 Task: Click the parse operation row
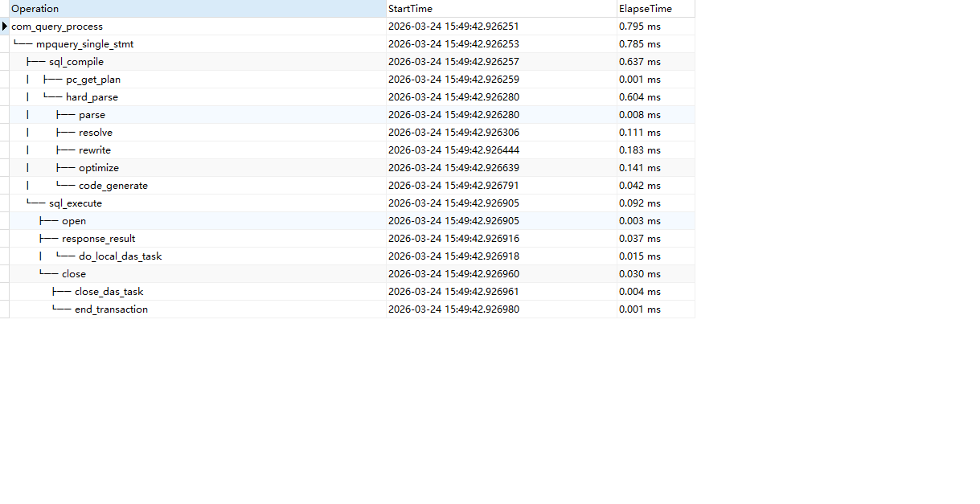(92, 115)
